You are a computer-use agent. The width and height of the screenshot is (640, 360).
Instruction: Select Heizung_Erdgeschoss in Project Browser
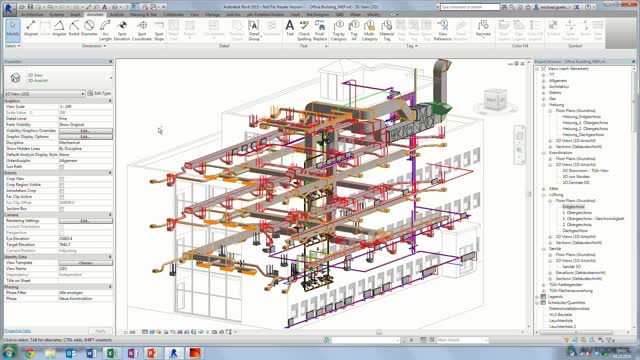[x=582, y=117]
